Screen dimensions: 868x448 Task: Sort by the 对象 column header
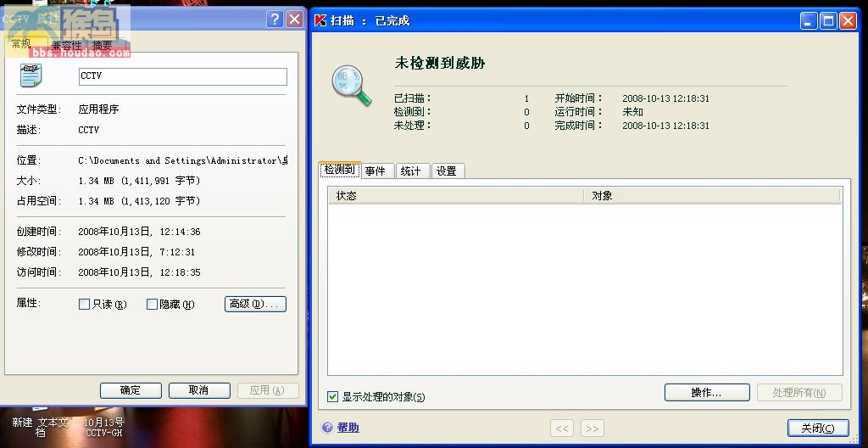pyautogui.click(x=712, y=196)
